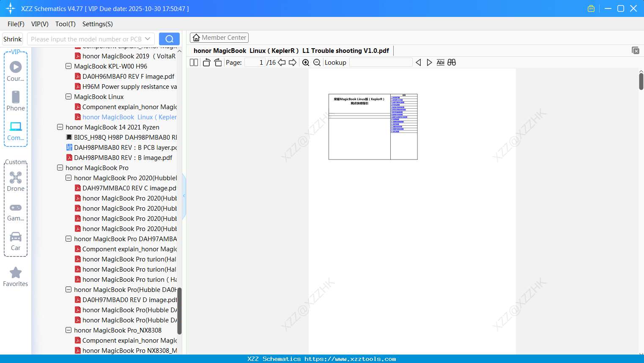Viewport: 644px width, 363px height.
Task: Open the home icon of Member Center
Action: coord(196,38)
